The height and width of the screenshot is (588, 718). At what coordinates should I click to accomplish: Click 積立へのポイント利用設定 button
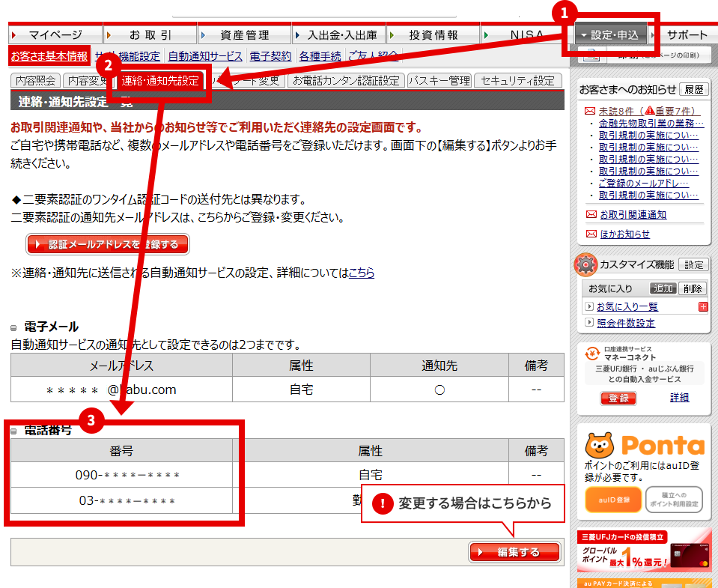(x=674, y=500)
